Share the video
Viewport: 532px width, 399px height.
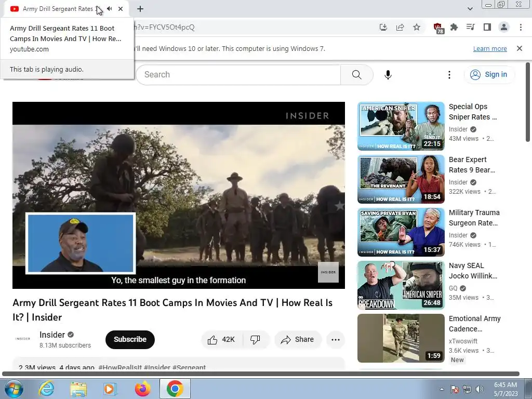pos(298,340)
